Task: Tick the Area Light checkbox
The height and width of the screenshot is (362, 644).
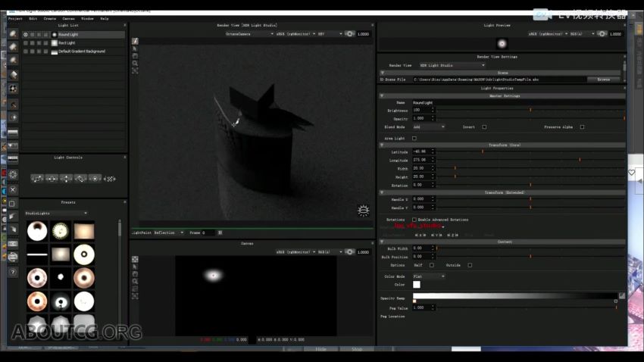Action: 414,139
